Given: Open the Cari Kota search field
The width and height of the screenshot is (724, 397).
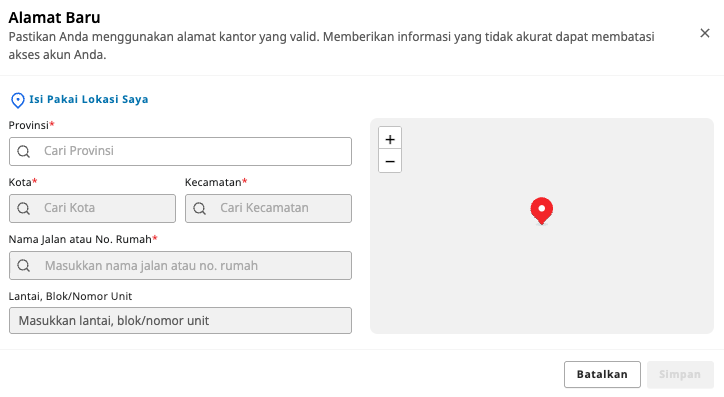Looking at the screenshot, I should pos(92,209).
